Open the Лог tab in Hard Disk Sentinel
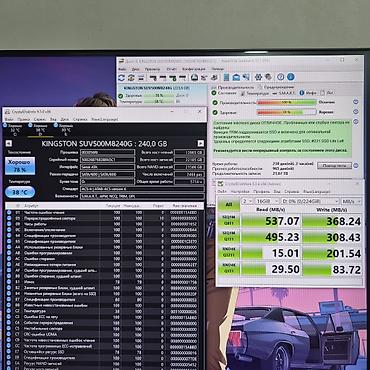Screen dimensions: 370x370 click(x=327, y=93)
